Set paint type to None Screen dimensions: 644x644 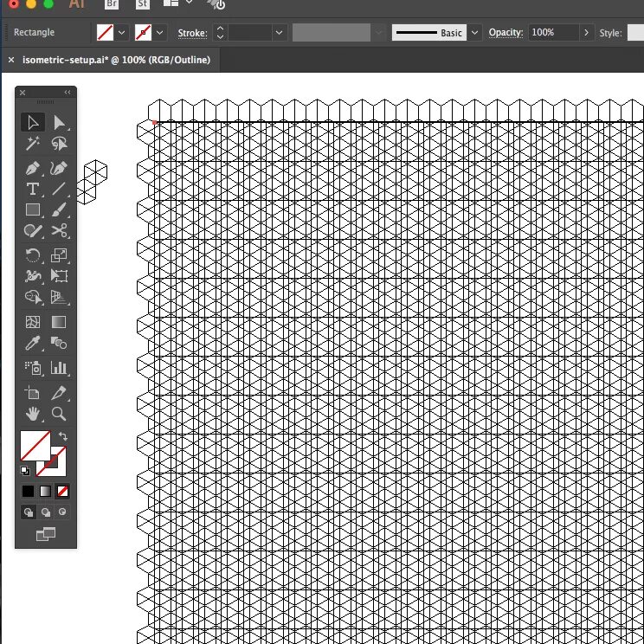click(62, 491)
